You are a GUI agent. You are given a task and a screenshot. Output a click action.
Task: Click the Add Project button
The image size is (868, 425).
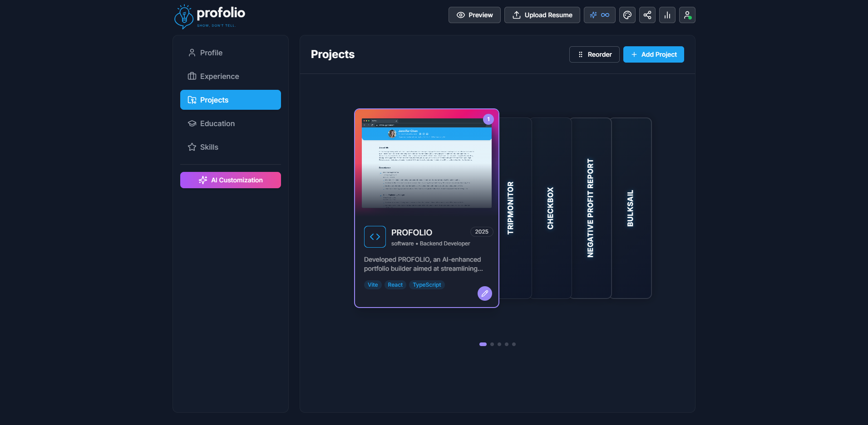click(653, 54)
